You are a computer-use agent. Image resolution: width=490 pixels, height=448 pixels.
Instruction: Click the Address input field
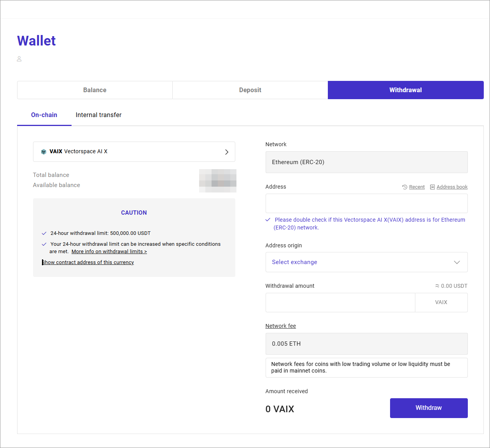(366, 203)
